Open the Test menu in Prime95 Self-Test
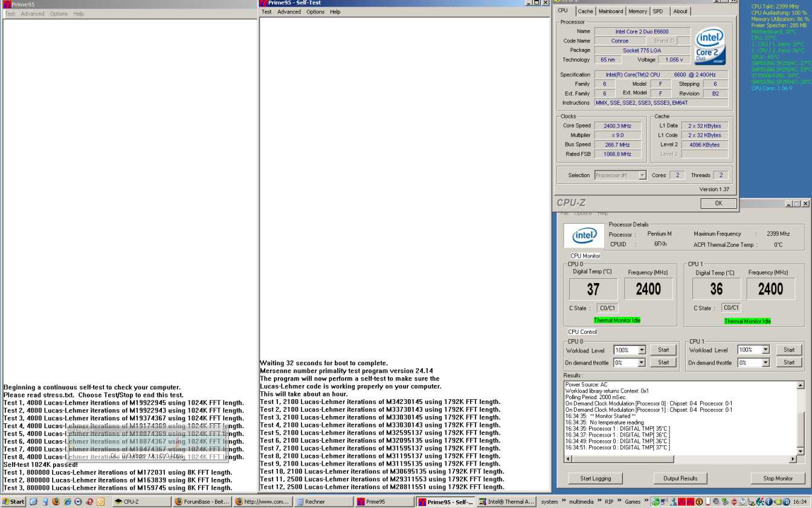 click(x=266, y=12)
